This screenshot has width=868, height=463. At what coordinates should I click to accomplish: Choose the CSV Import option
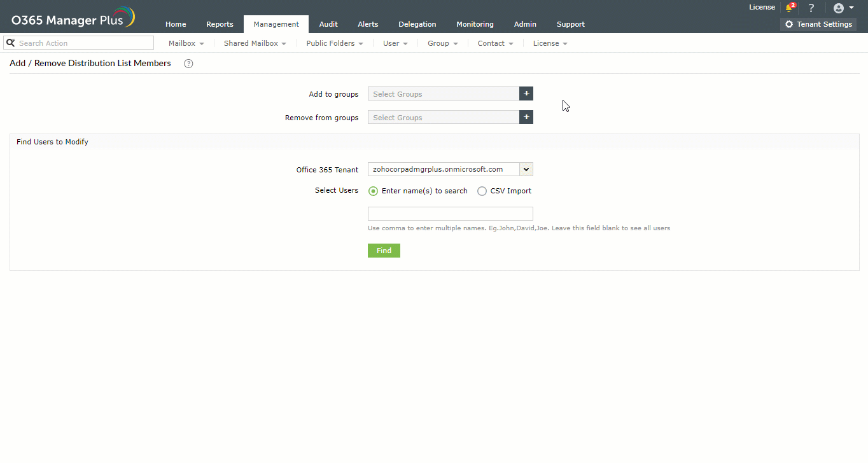482,191
